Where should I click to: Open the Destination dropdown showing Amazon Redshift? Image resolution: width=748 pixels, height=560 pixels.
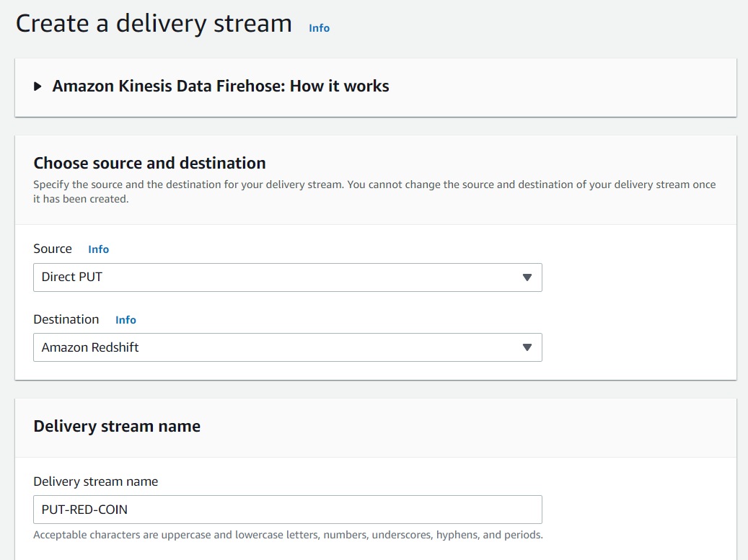[x=287, y=347]
